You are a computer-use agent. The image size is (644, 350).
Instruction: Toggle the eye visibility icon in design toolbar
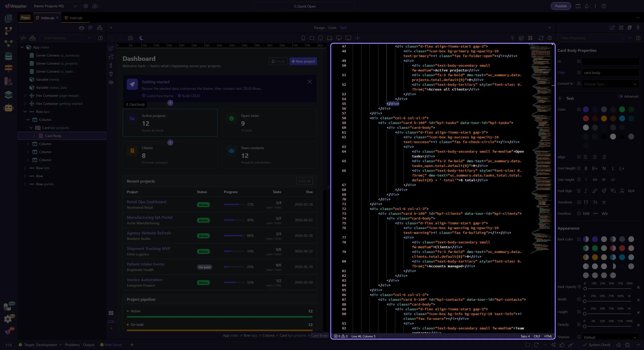[x=111, y=82]
